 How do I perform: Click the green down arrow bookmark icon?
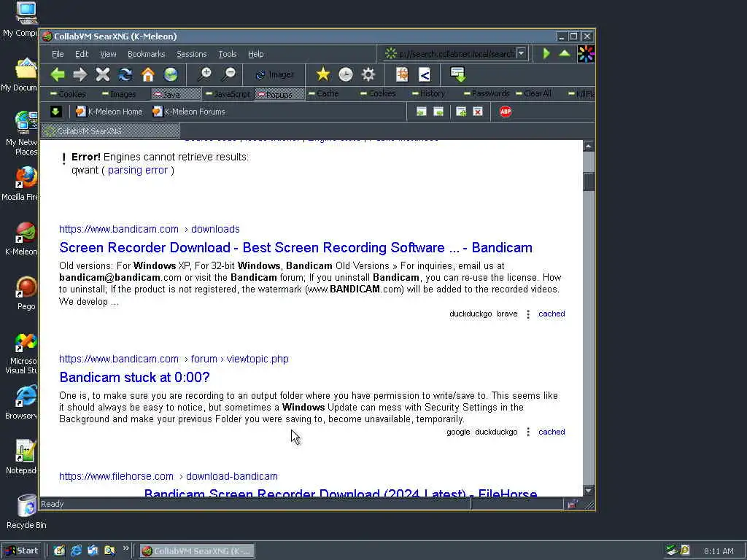[x=55, y=112]
